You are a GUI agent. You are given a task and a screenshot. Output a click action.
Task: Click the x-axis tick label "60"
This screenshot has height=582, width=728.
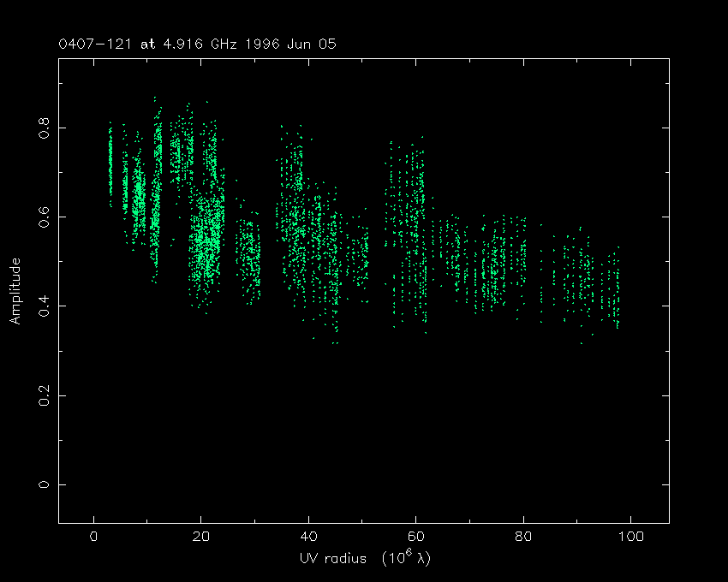[x=415, y=537]
